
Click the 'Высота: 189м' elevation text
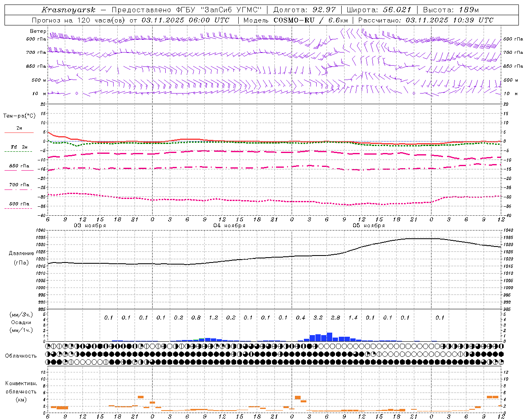coord(451,10)
